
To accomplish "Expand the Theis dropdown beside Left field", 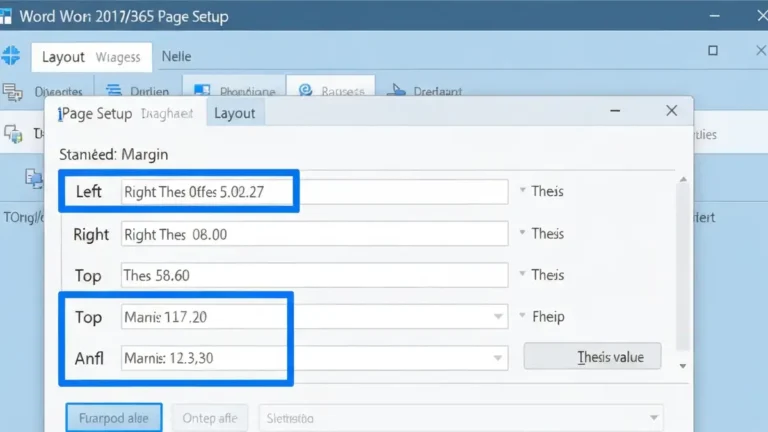I will pyautogui.click(x=523, y=190).
